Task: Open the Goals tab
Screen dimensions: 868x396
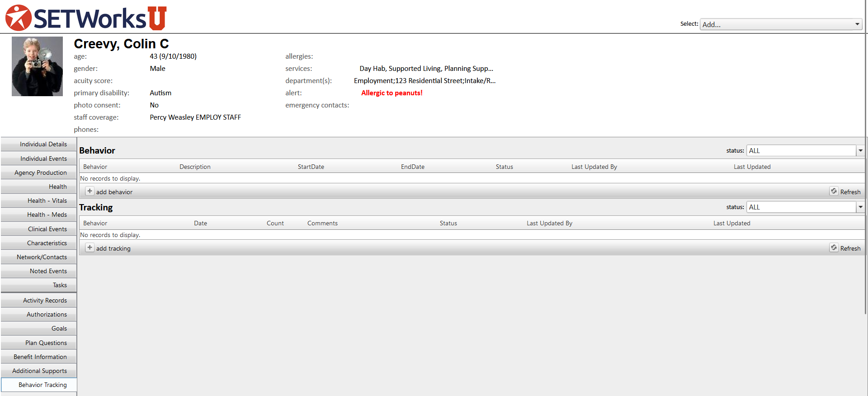Action: 39,328
